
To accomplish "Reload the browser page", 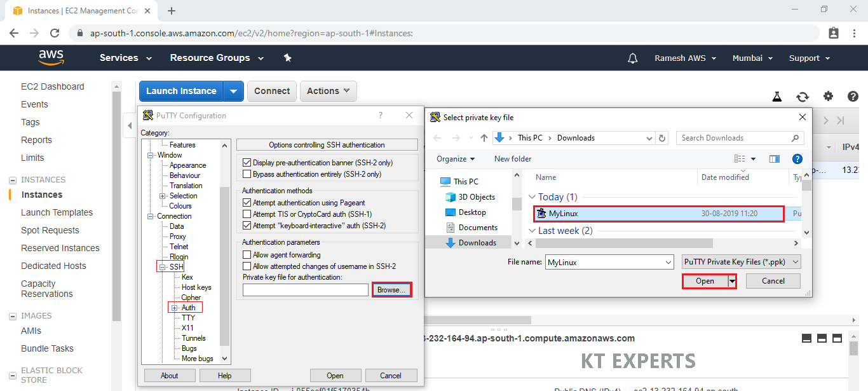I will coord(55,33).
